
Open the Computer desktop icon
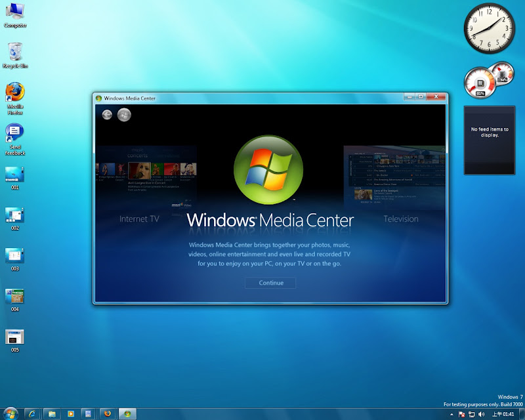[x=15, y=16]
